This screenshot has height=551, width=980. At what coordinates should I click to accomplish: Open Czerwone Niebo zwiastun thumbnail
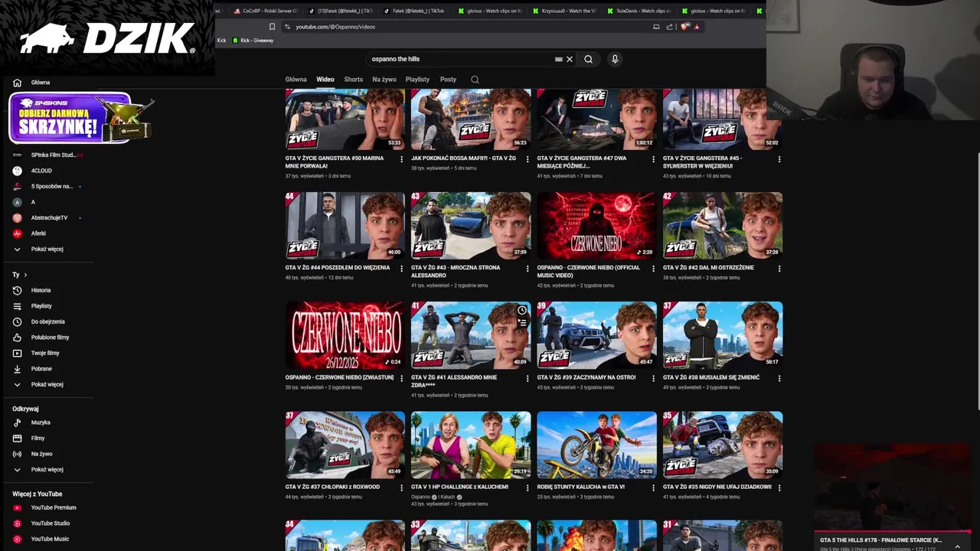(345, 335)
